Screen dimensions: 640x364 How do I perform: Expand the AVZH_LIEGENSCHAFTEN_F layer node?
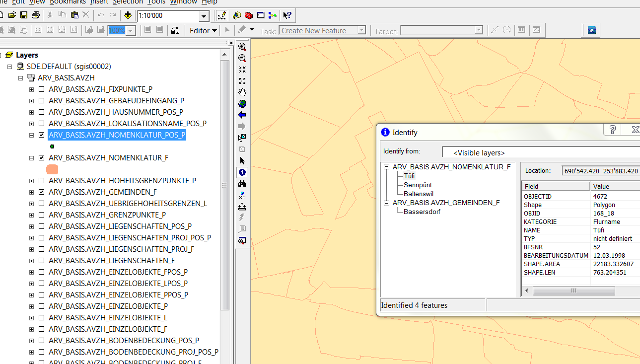[x=32, y=261]
